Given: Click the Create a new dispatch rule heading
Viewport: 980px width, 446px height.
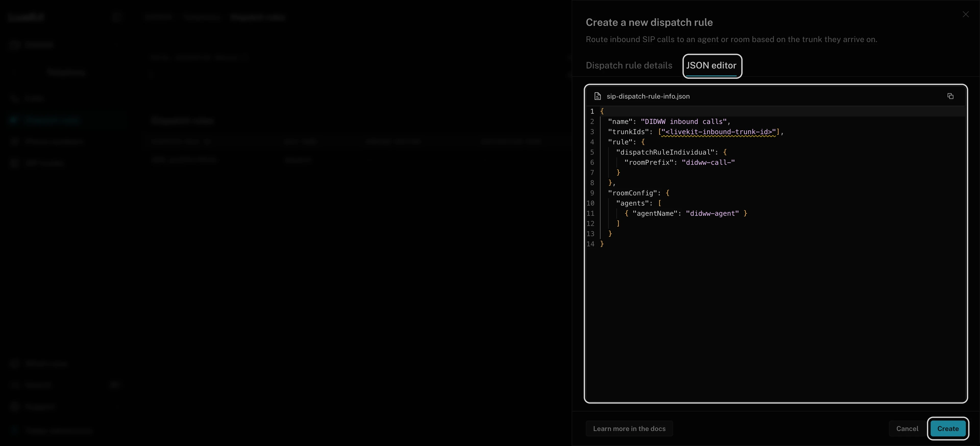Looking at the screenshot, I should (x=649, y=22).
